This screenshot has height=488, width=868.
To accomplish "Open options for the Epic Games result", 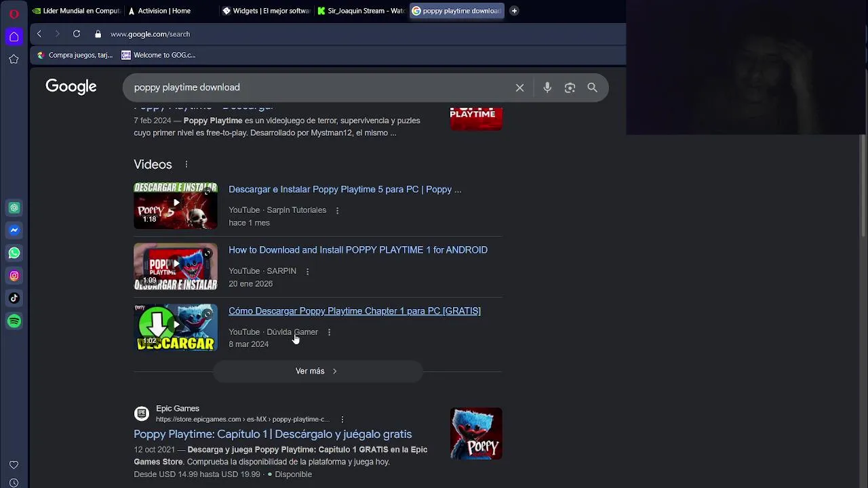I will click(x=342, y=420).
